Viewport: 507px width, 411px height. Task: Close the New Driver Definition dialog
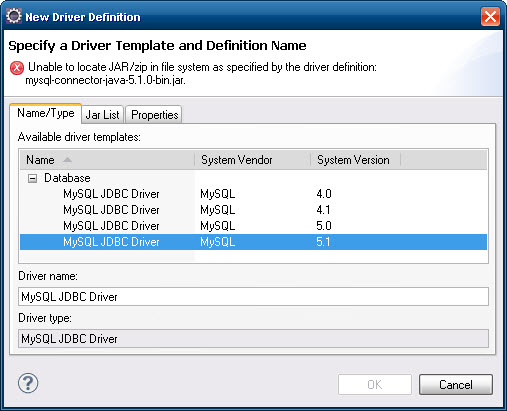coord(490,16)
